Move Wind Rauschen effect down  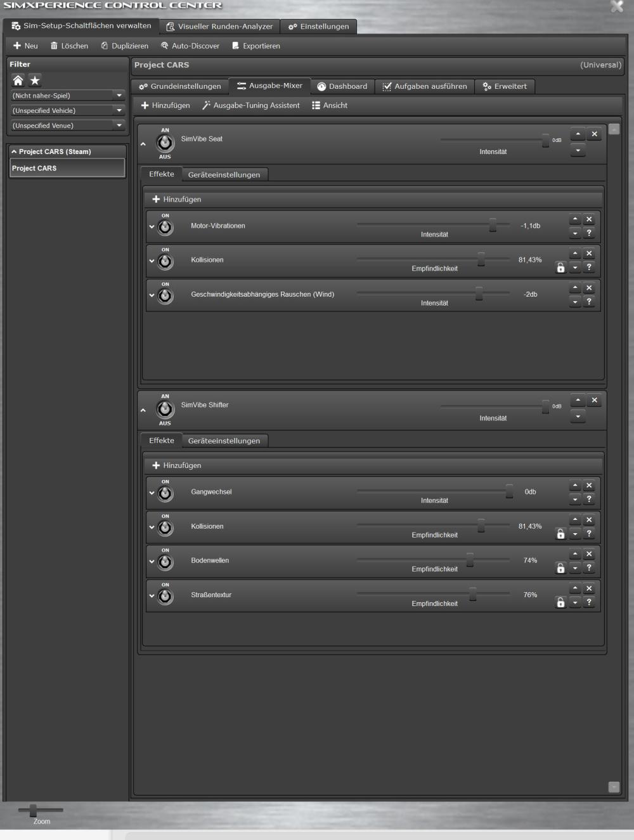575,302
